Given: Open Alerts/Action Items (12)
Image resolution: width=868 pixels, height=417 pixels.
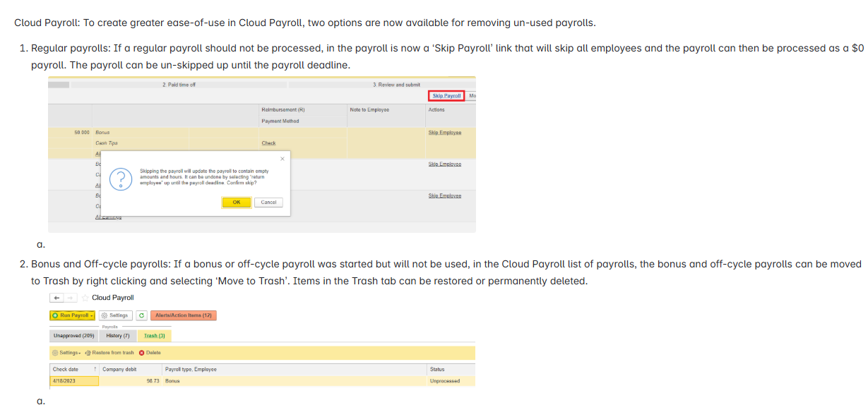Looking at the screenshot, I should (x=183, y=315).
